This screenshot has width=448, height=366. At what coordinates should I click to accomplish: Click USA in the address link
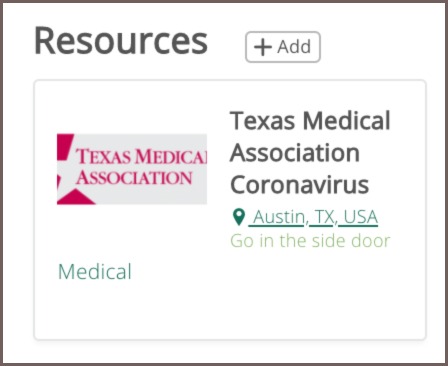(361, 217)
